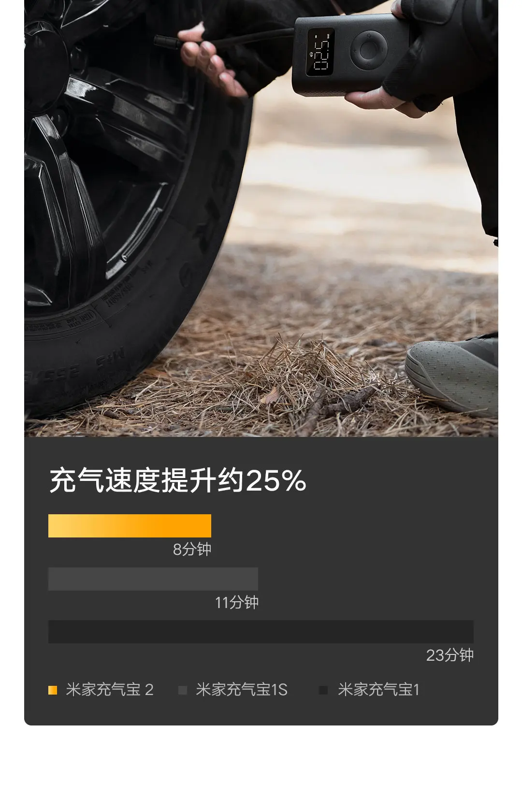
Task: Click the orange 8分钟 progress bar
Action: click(130, 526)
